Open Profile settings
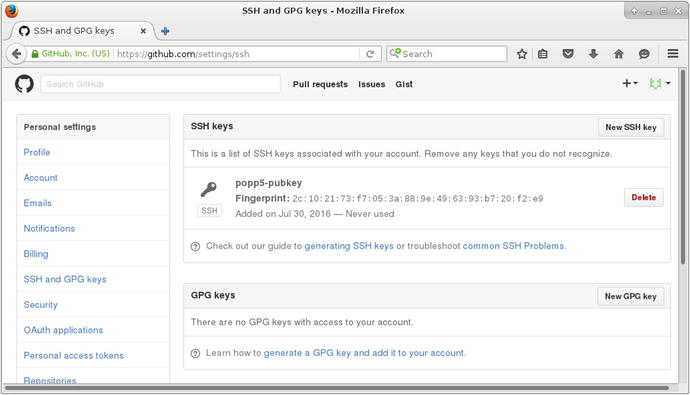This screenshot has height=395, width=690. 37,152
